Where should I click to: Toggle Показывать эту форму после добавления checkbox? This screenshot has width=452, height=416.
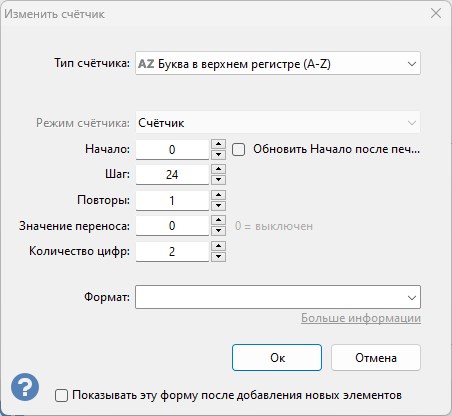tap(61, 395)
